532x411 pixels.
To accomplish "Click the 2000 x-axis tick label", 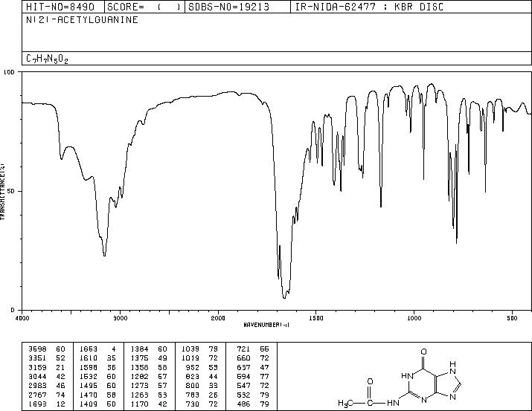I will (x=218, y=318).
